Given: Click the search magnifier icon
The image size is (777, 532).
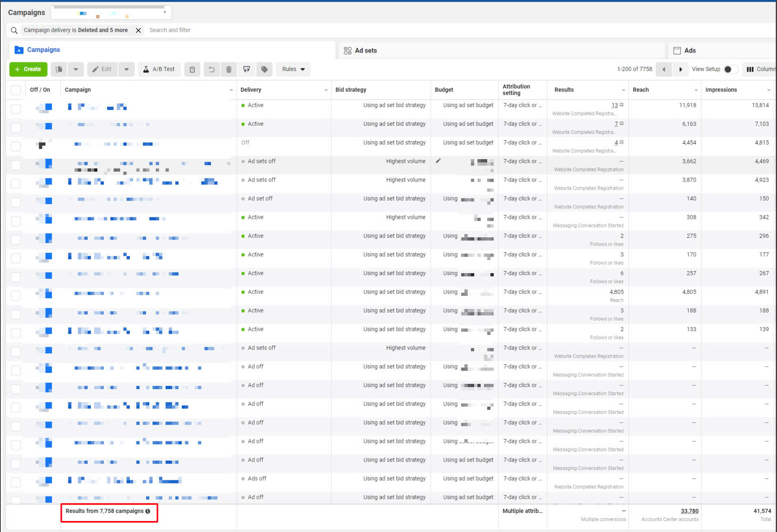Looking at the screenshot, I should 14,30.
